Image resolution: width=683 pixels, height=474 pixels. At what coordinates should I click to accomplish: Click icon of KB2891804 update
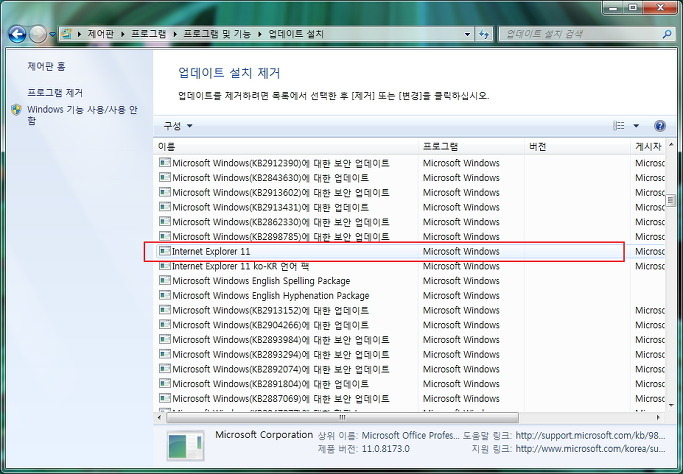pyautogui.click(x=164, y=383)
